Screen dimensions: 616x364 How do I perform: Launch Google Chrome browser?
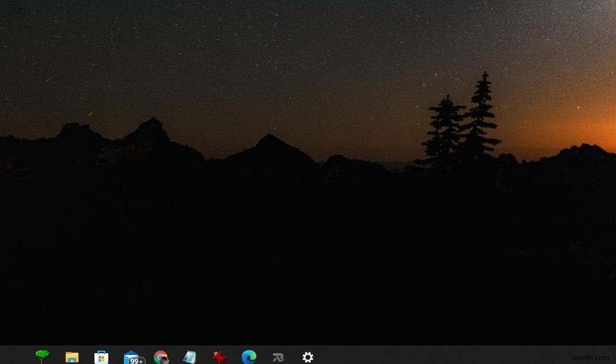coord(161,356)
